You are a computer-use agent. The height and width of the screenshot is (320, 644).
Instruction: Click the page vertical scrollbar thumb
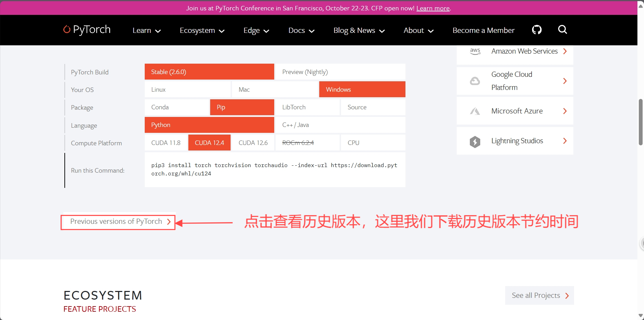tap(641, 122)
